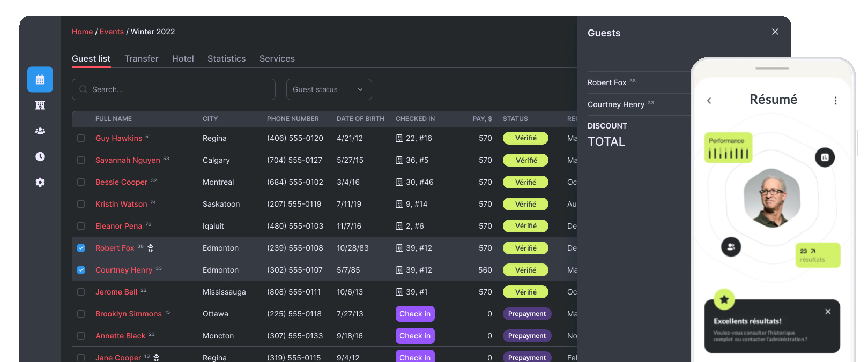Screen dimensions: 868x362
Task: Open the three-dot menu on Résumé screen
Action: (x=835, y=101)
